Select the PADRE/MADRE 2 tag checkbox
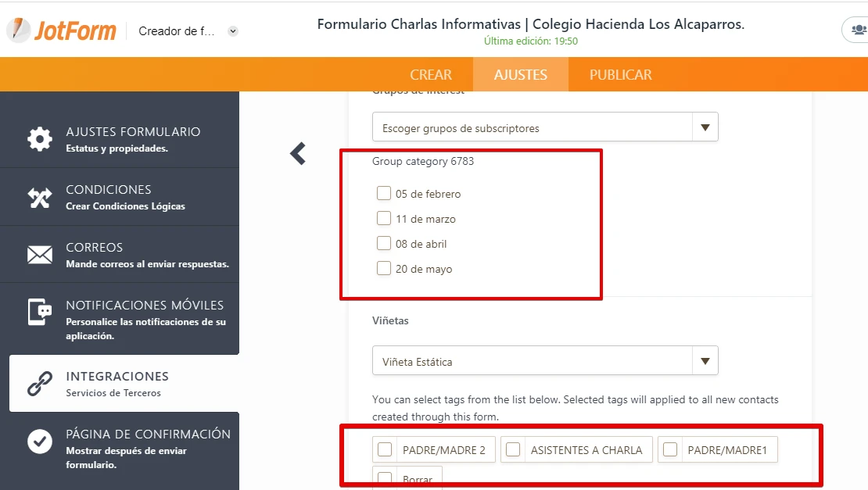This screenshot has height=490, width=868. click(385, 449)
